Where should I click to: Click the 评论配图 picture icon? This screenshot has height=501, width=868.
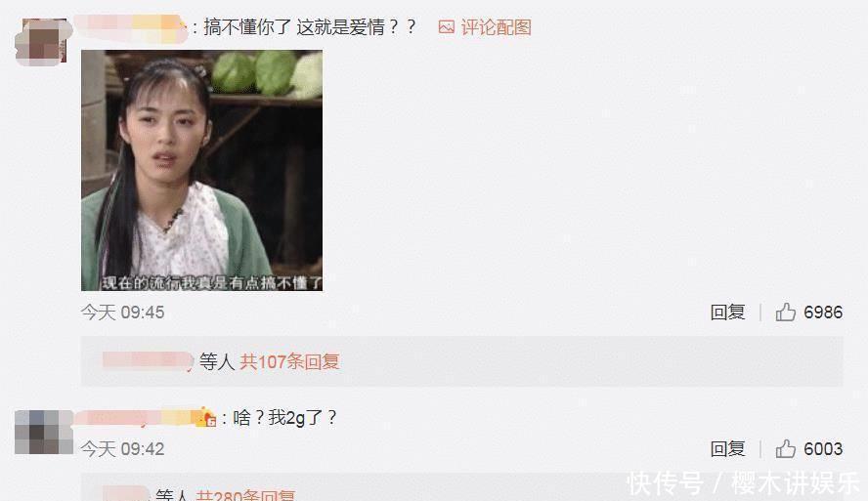[446, 27]
